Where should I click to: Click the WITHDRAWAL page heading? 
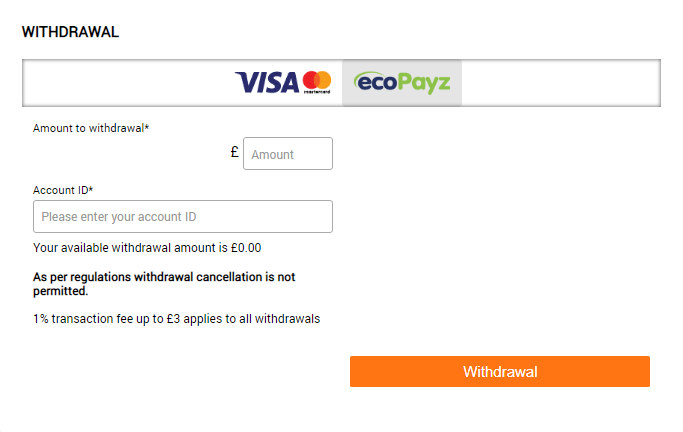(70, 32)
